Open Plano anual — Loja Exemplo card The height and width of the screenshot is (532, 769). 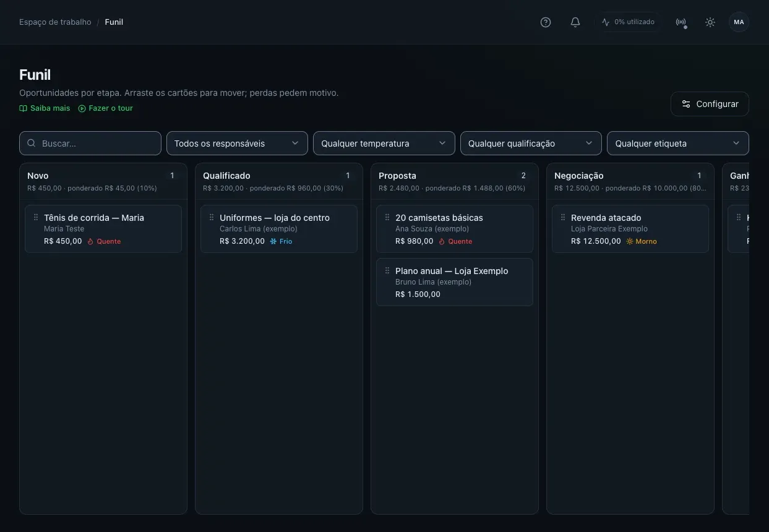point(455,282)
